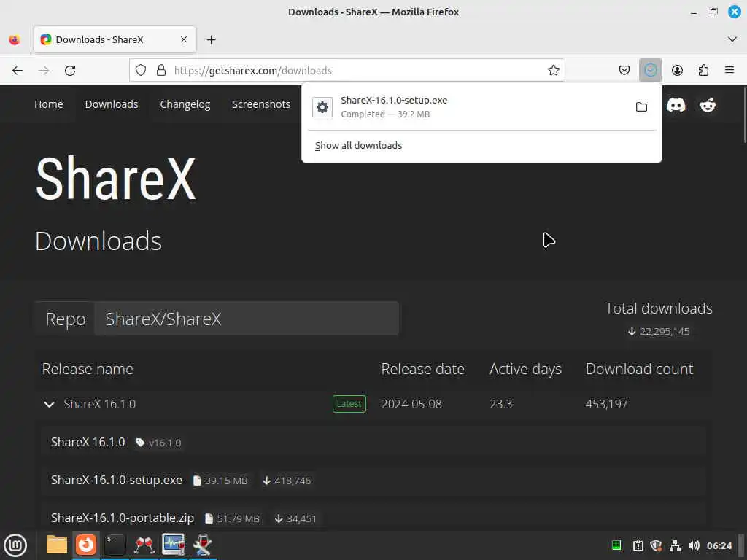
Task: Open tracking protection shield in address bar
Action: pos(141,71)
